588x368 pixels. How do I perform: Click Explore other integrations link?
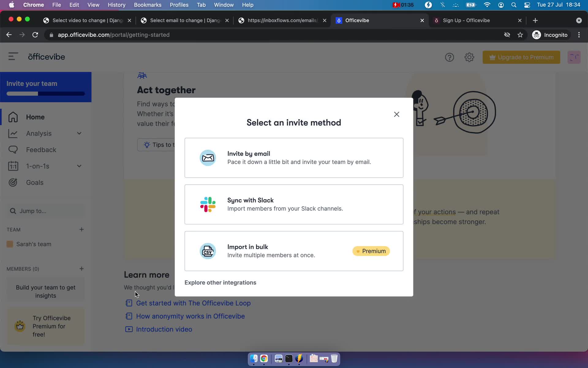[x=221, y=282]
